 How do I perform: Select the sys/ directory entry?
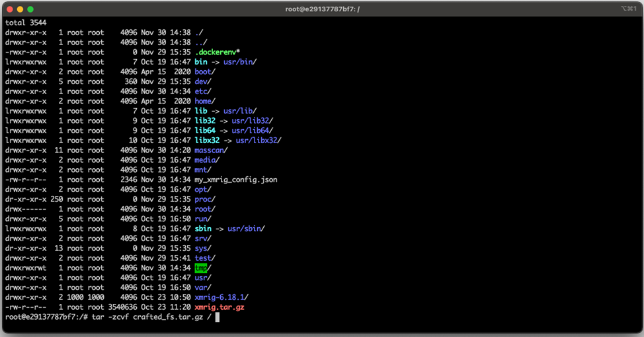pyautogui.click(x=203, y=248)
